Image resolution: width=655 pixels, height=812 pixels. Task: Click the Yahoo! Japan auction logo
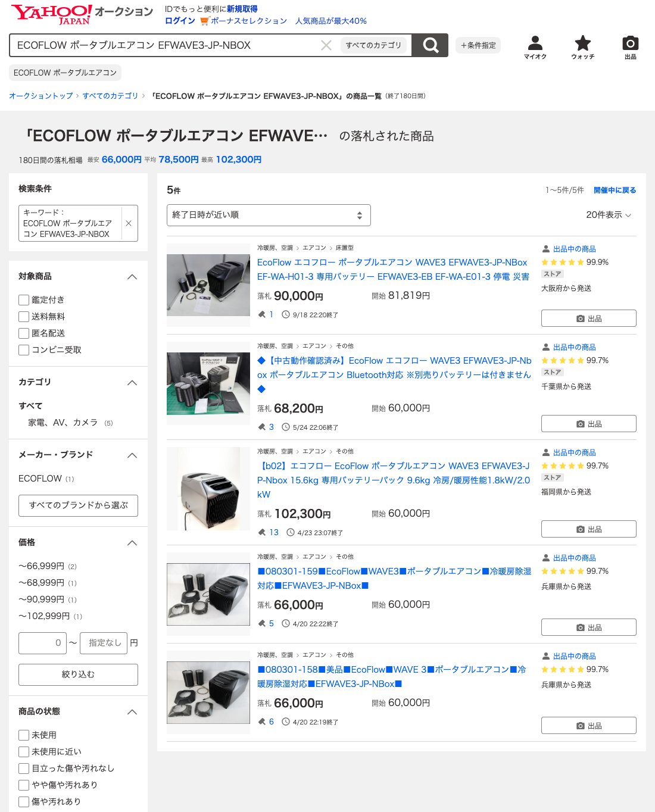pos(82,14)
